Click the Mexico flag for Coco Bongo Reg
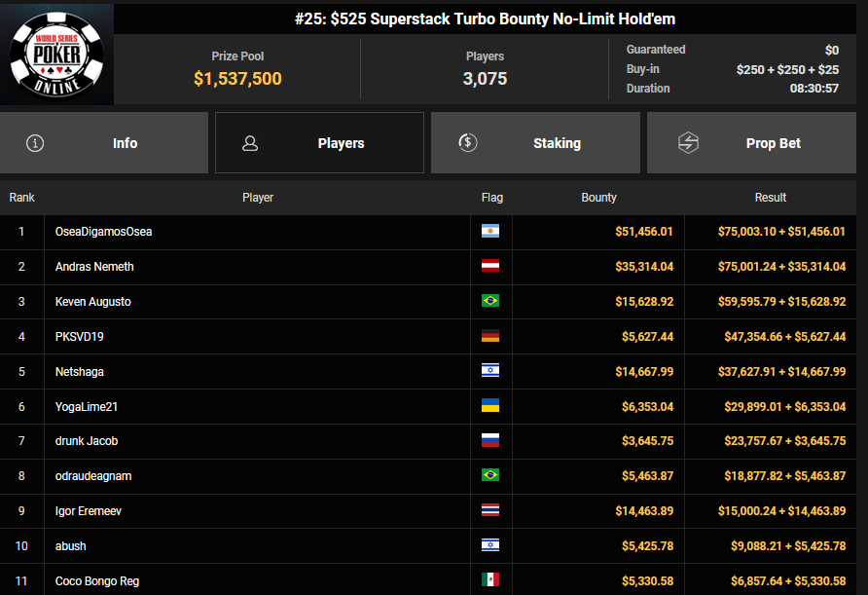 (490, 580)
